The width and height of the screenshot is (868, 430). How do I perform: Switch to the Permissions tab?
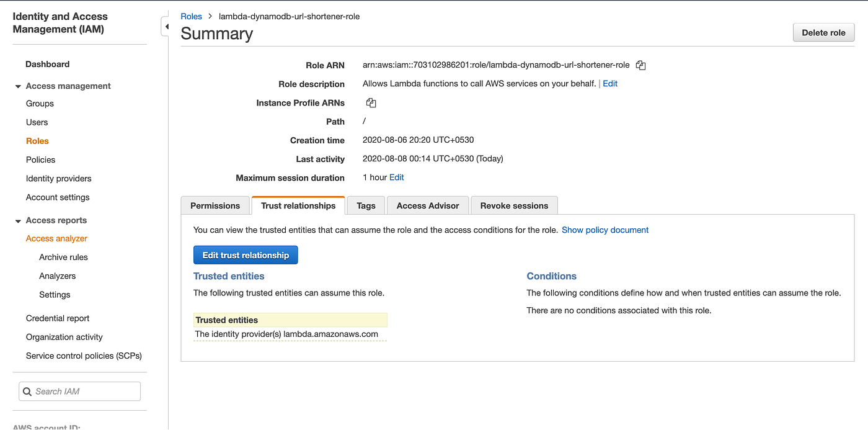(215, 205)
